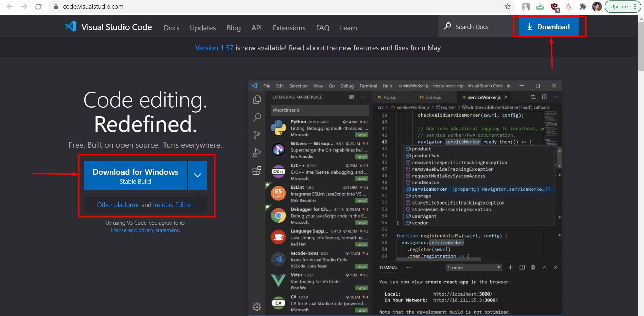This screenshot has width=644, height=316.
Task: Click http://localhost:3000/ in the terminal
Action: (462, 294)
